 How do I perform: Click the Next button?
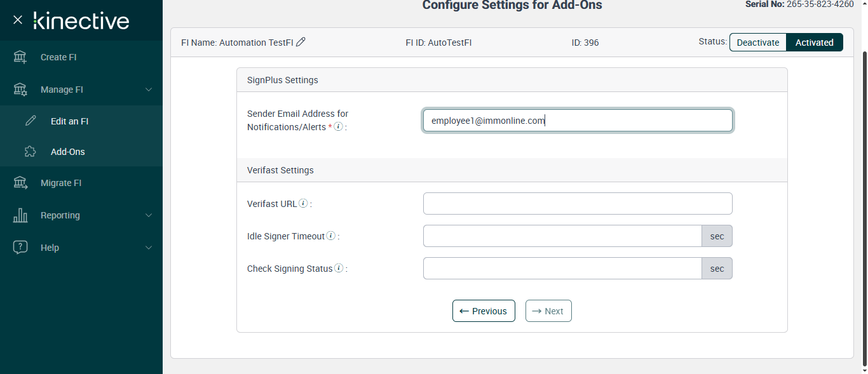point(548,311)
